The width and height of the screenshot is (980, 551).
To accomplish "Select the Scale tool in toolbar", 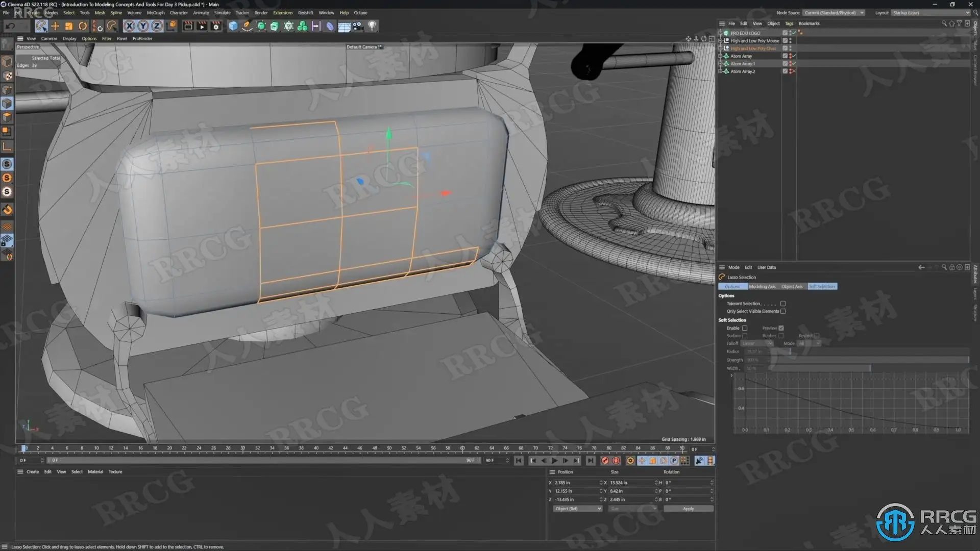I will [x=69, y=26].
